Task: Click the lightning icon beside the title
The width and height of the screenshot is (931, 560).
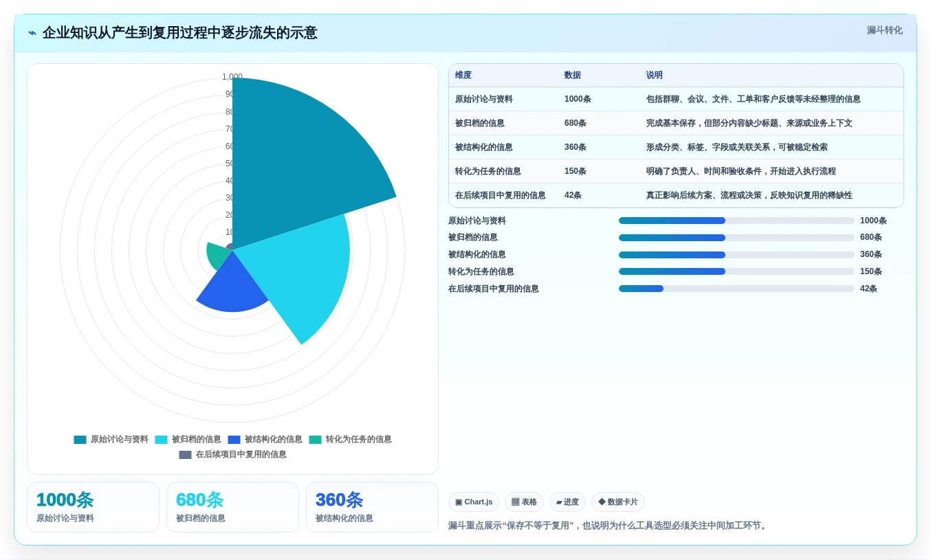Action: click(32, 33)
